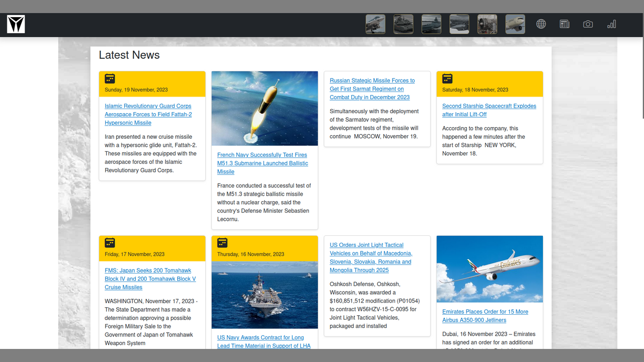Open the jet engine category thumbnail

[487, 24]
